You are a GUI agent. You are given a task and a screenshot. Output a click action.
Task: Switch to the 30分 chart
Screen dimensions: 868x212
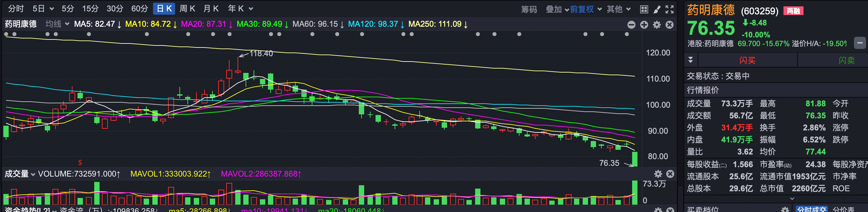click(x=115, y=9)
